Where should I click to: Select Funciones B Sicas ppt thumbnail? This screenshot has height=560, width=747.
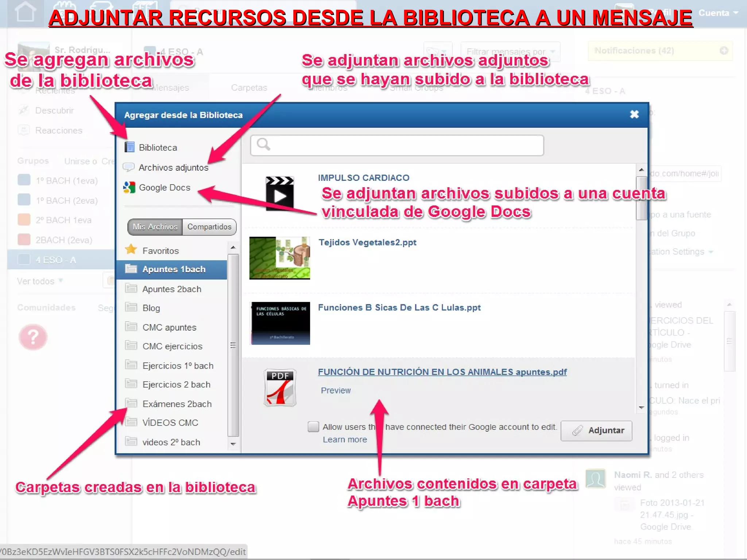(x=280, y=323)
